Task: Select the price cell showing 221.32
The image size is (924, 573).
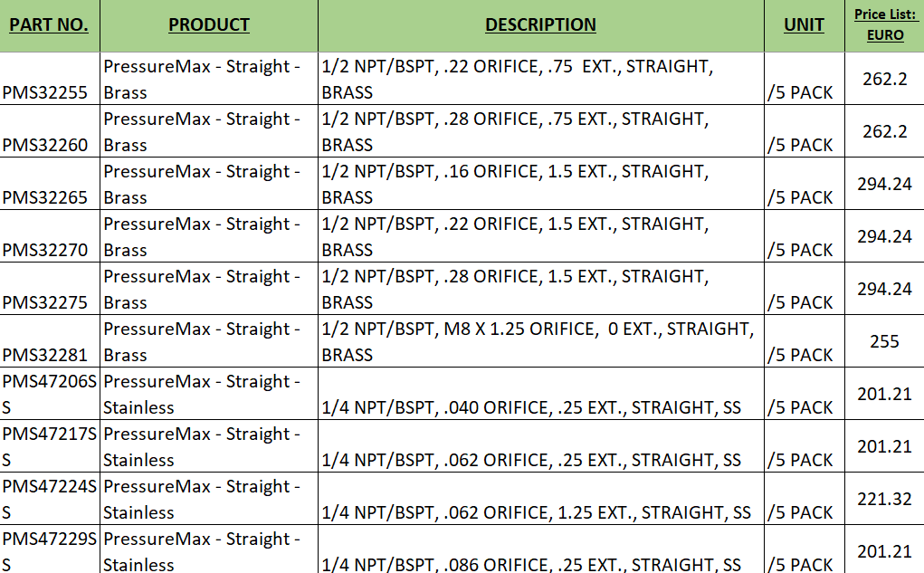Action: point(884,499)
